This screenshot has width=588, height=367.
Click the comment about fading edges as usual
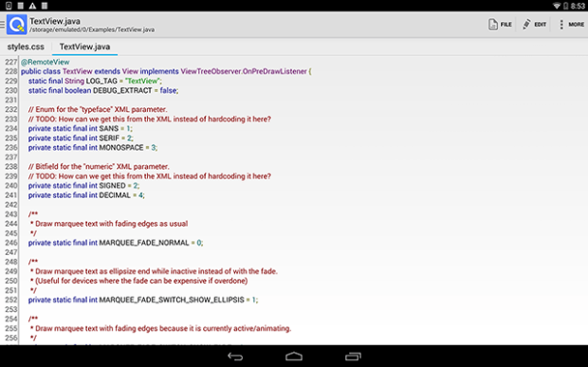coord(109,224)
